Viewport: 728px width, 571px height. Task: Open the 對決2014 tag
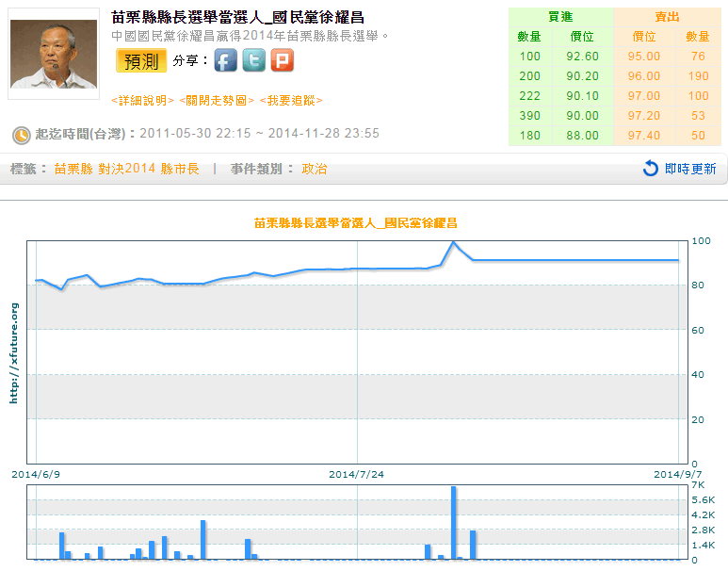127,169
